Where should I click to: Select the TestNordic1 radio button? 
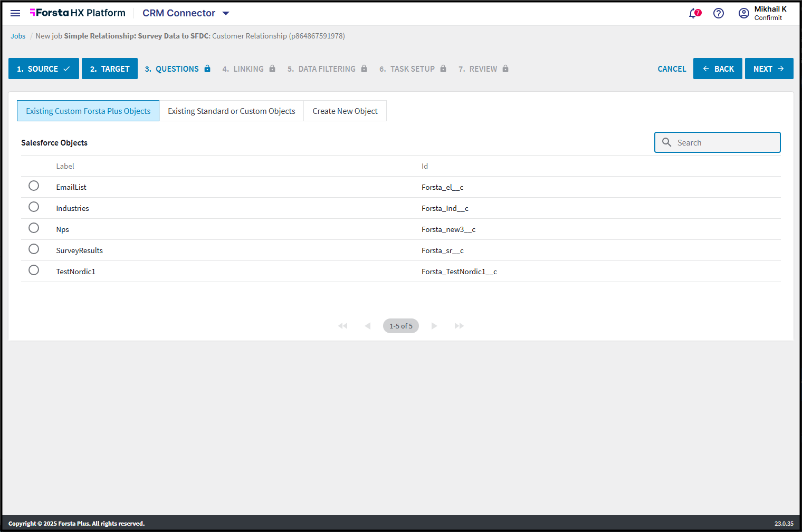tap(34, 270)
